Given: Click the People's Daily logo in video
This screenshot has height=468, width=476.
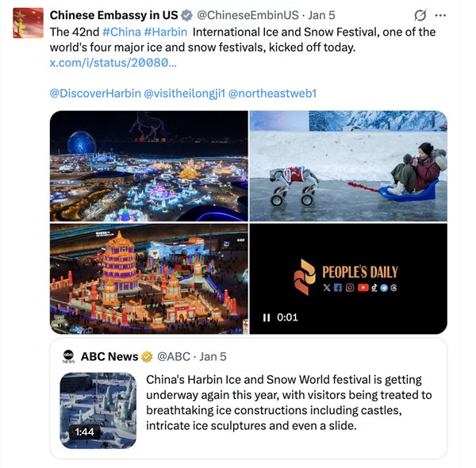Looking at the screenshot, I should (346, 277).
